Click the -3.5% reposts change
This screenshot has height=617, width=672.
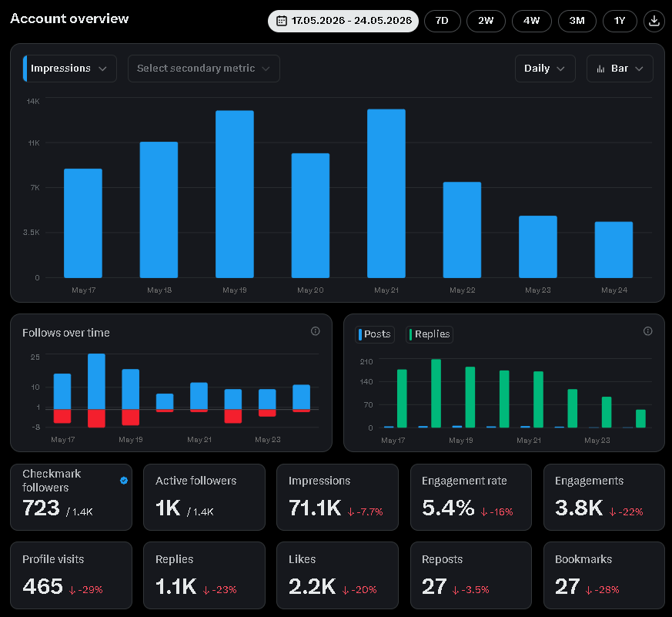(470, 590)
